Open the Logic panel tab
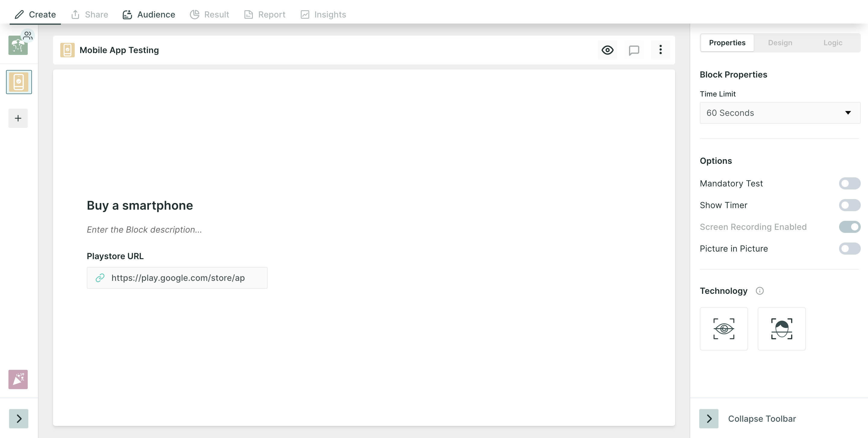868x438 pixels. pyautogui.click(x=833, y=43)
